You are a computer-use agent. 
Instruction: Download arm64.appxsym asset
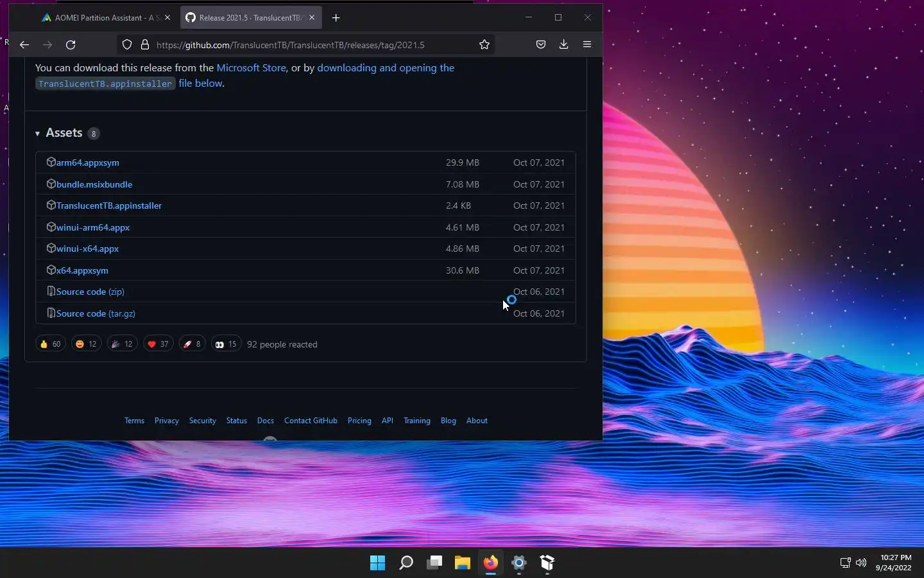click(x=87, y=162)
